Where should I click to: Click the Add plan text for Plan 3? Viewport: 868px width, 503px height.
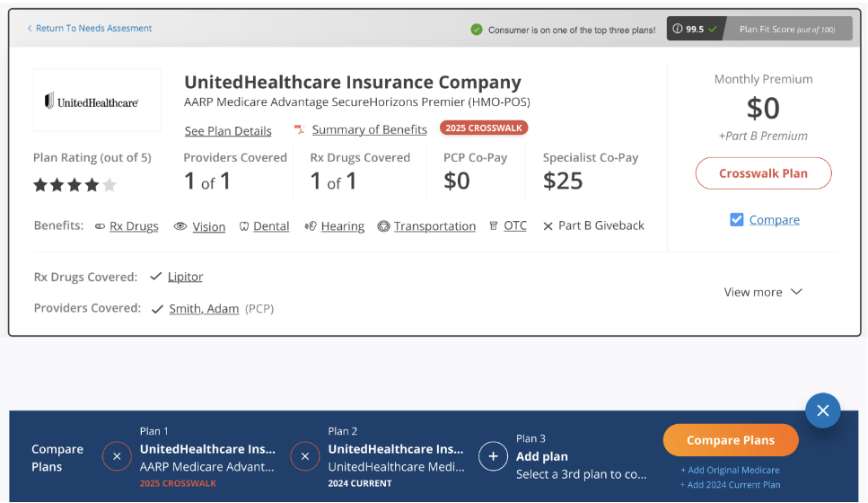pos(542,456)
